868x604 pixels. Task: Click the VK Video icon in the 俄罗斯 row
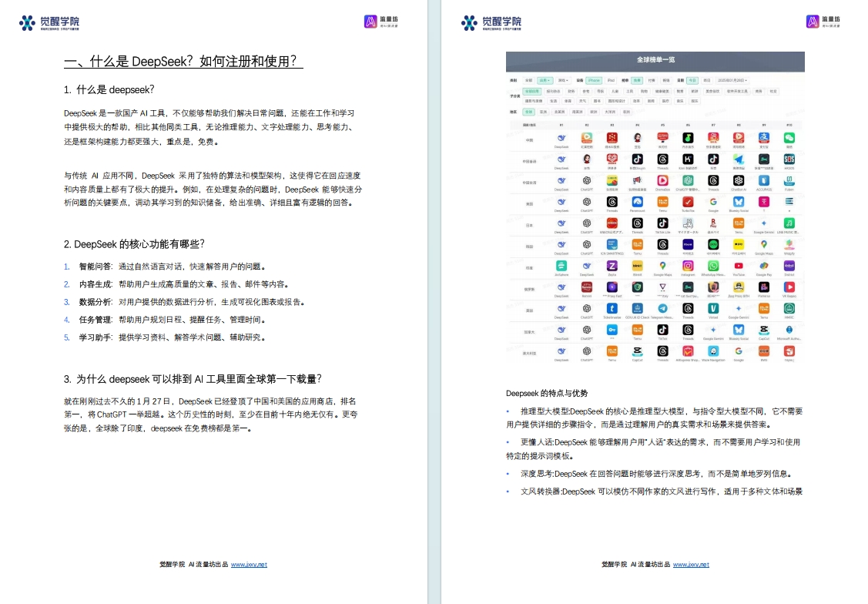click(x=789, y=287)
